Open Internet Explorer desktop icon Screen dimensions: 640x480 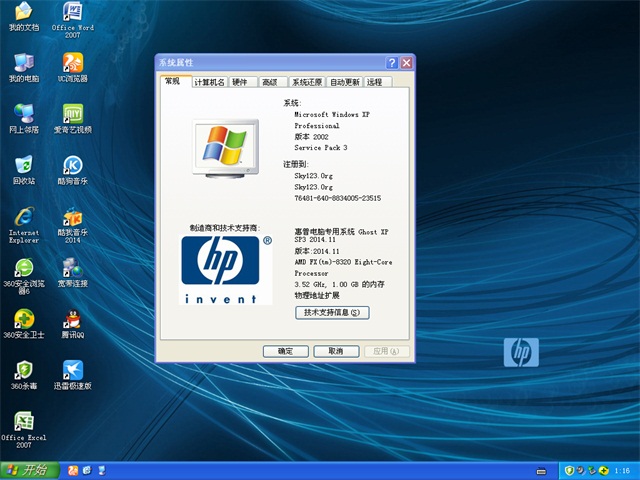click(23, 218)
